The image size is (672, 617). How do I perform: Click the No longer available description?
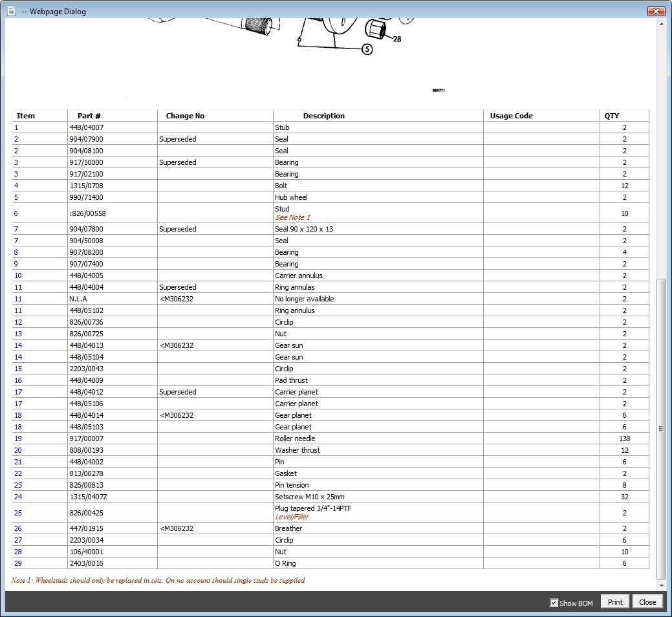tap(304, 299)
